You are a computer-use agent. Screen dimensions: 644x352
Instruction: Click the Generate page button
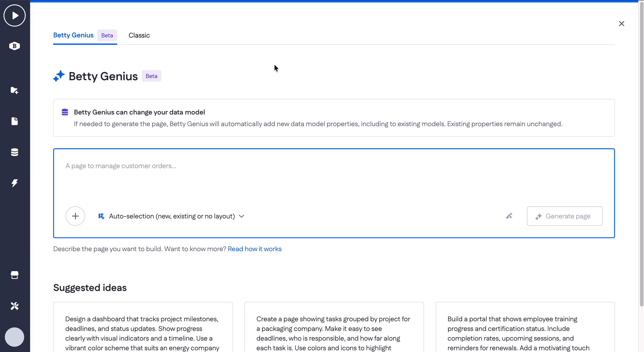[x=564, y=216]
